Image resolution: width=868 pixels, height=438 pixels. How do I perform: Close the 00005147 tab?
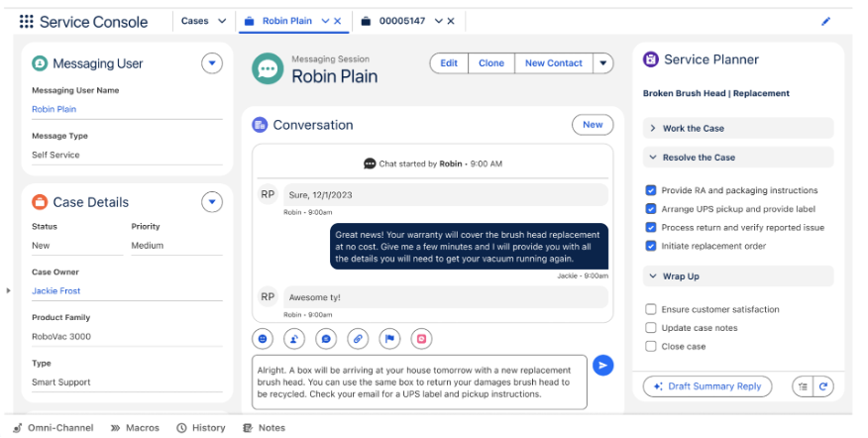[451, 21]
